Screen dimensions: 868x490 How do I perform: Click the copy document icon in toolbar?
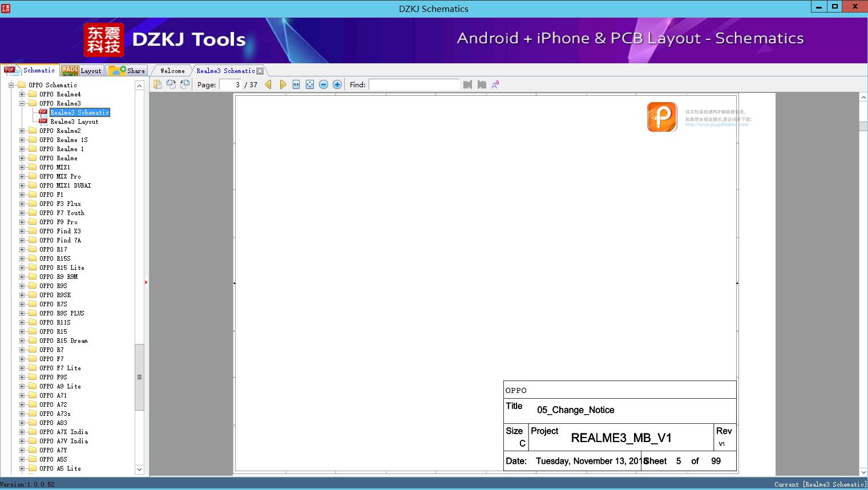click(x=157, y=84)
